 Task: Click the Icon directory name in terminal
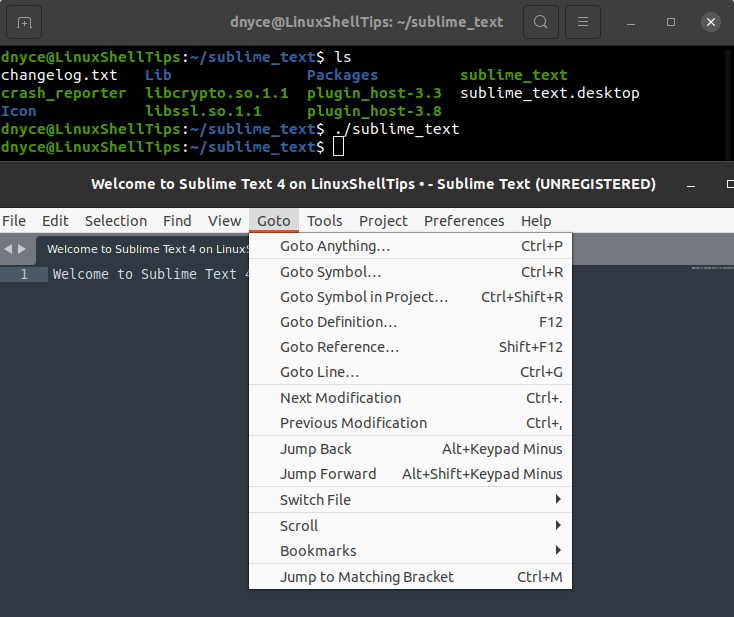(18, 111)
